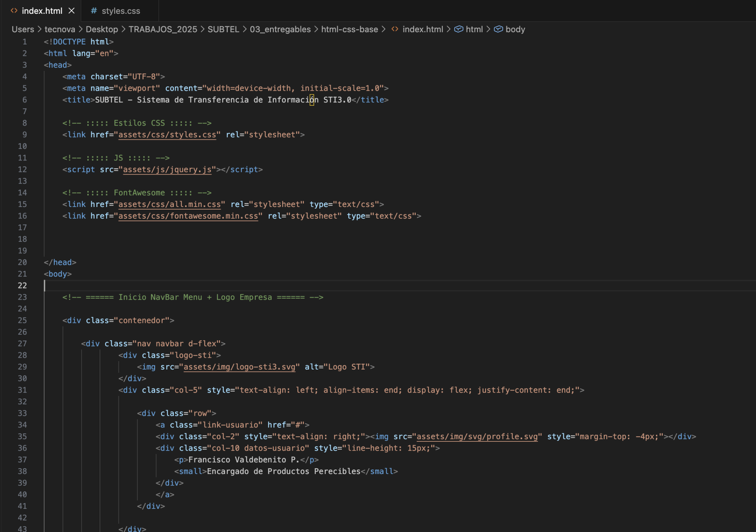Close the index.html tab
The image size is (756, 532).
[71, 10]
